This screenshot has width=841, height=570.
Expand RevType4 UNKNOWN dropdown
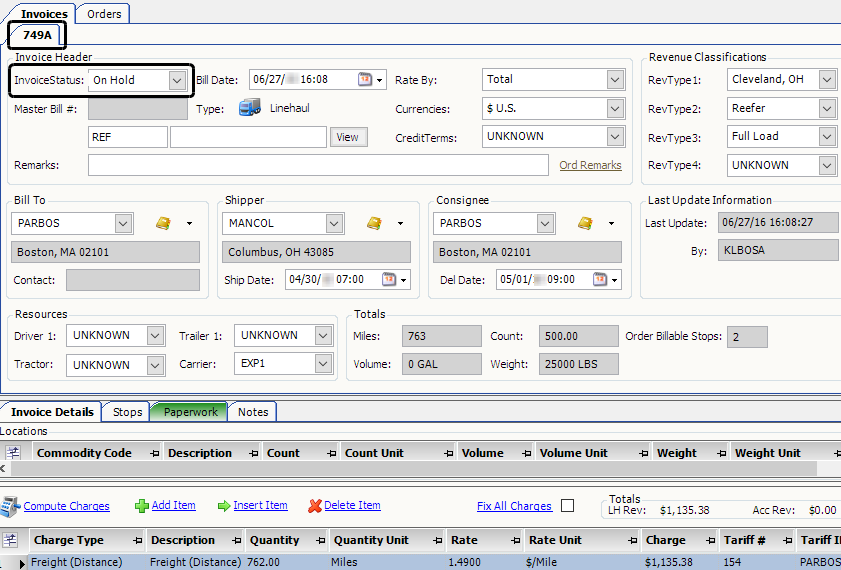coord(827,166)
